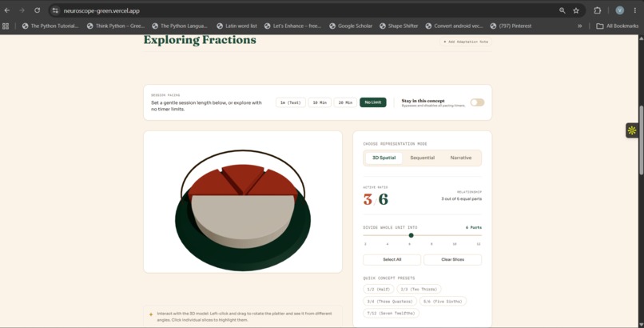
Task: Apply the 1/2 (Half) preset
Action: 378,290
